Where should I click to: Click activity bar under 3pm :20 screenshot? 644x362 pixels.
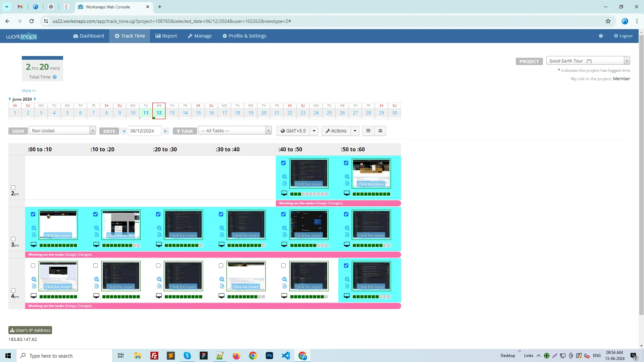(x=184, y=246)
